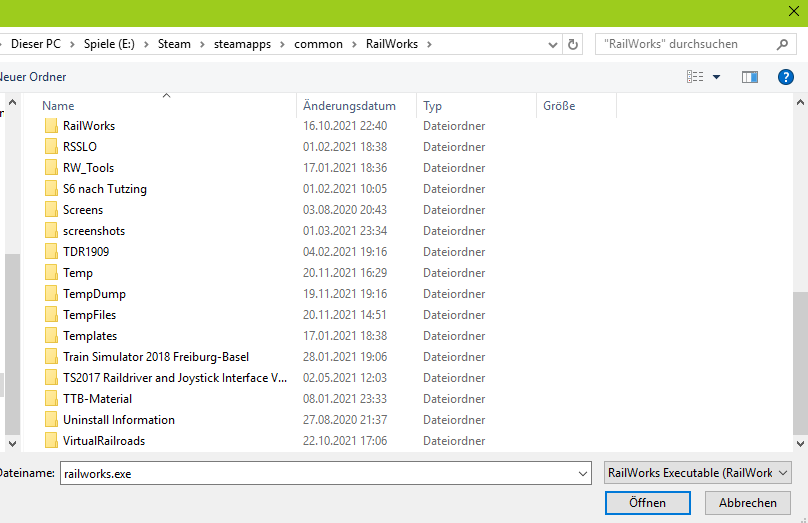Click the navigation pane scroll down arrow
This screenshot has height=523, width=808.
[12, 444]
